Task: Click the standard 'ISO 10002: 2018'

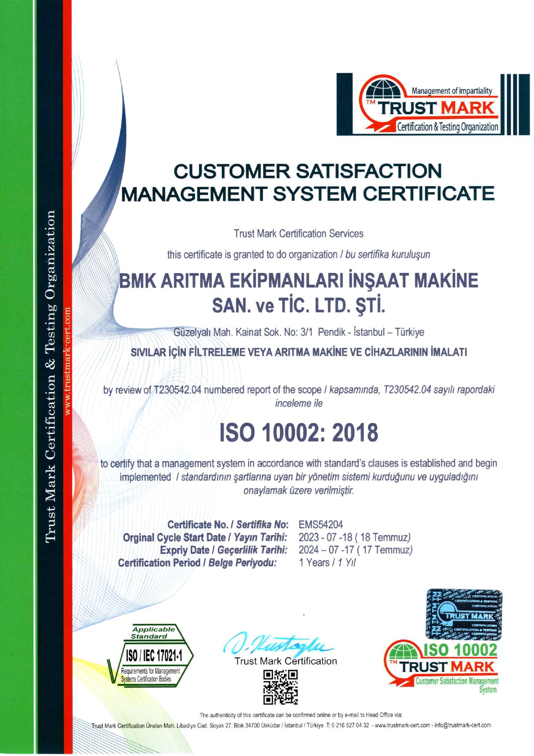Action: click(x=299, y=433)
